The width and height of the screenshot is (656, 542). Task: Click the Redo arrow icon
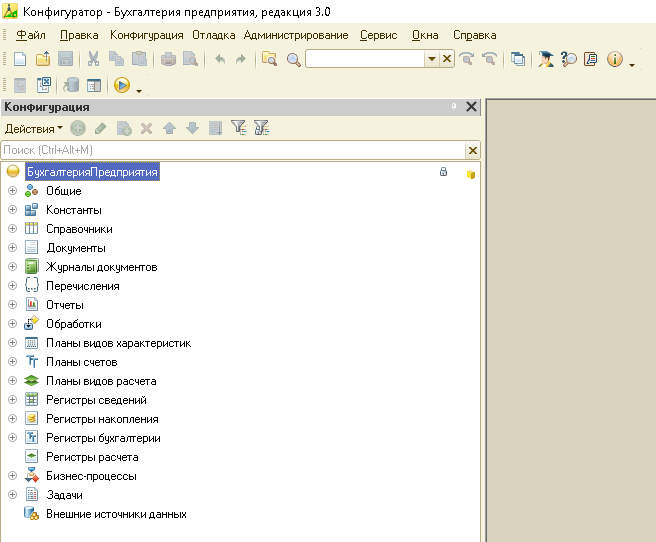(x=241, y=59)
